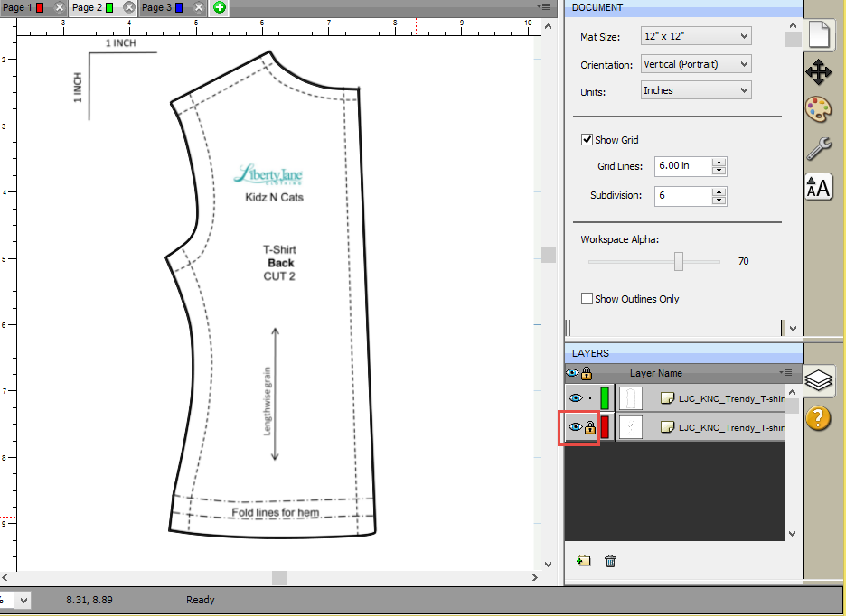Open the Layers panel stack icon
This screenshot has width=846, height=616.
click(x=819, y=381)
